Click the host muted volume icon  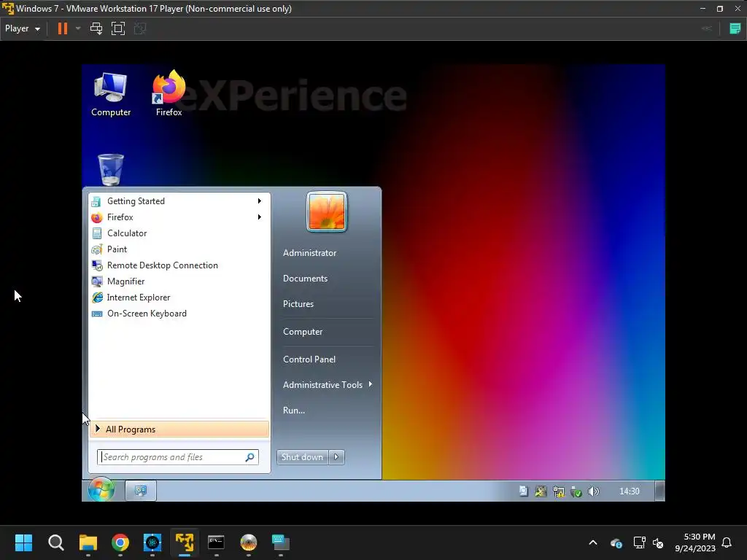658,542
